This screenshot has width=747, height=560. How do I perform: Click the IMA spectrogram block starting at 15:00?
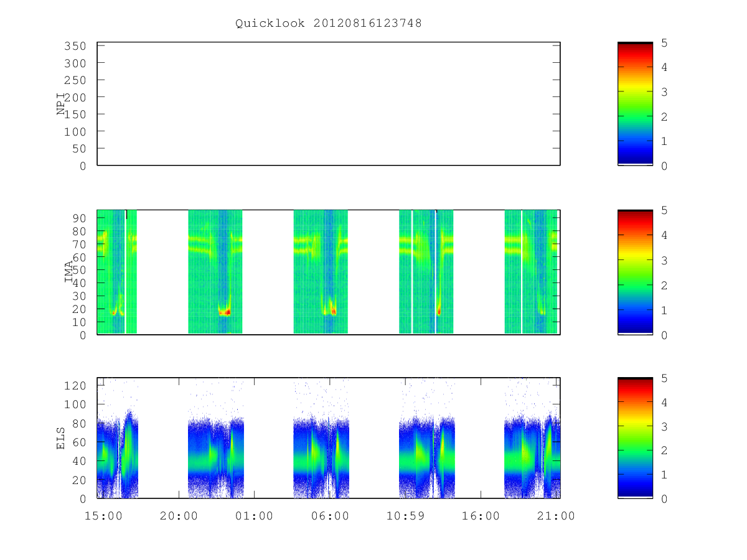click(117, 272)
